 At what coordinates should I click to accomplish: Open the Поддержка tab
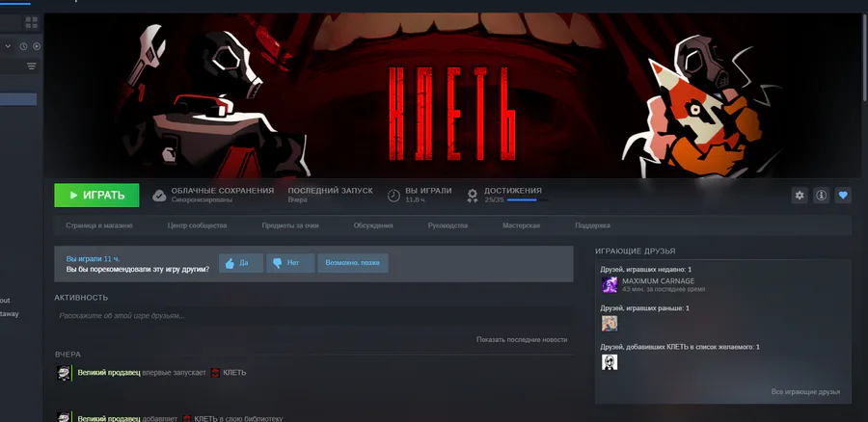click(592, 225)
